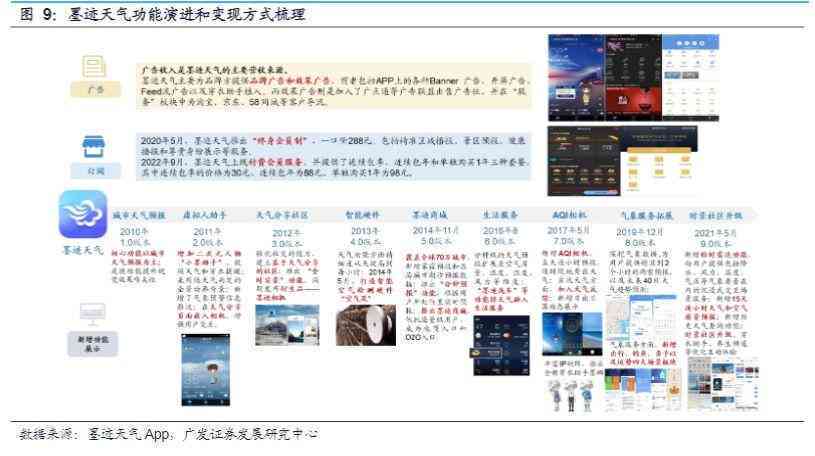
Task: Open the 时景社区升级 community screenshots
Action: 722,384
